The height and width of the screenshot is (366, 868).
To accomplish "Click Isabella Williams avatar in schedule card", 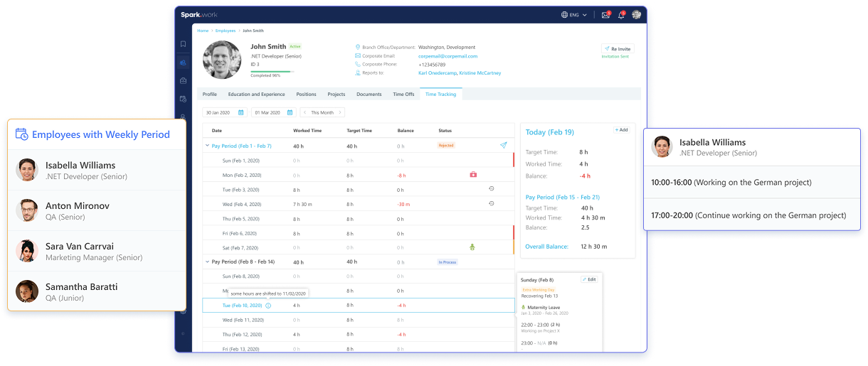I will (x=662, y=146).
